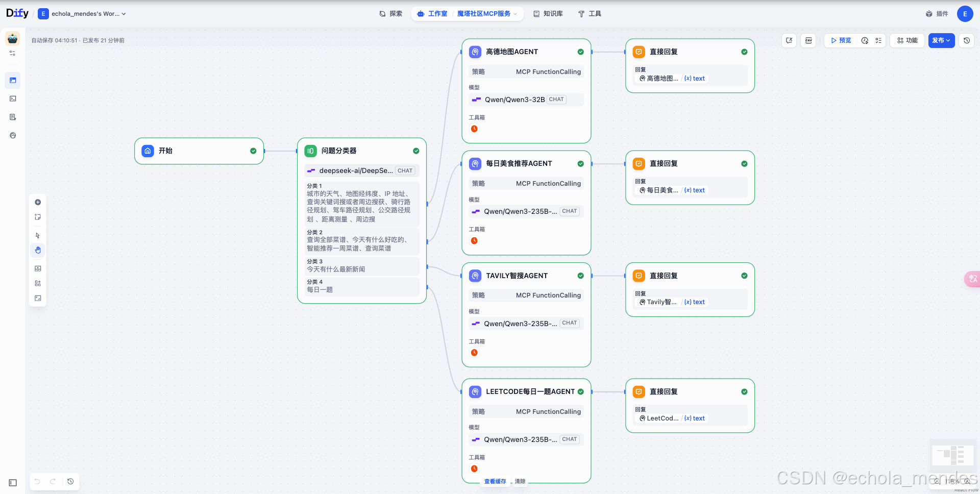Select the 开始 start node
Viewport: 980px width, 494px height.
(x=199, y=151)
